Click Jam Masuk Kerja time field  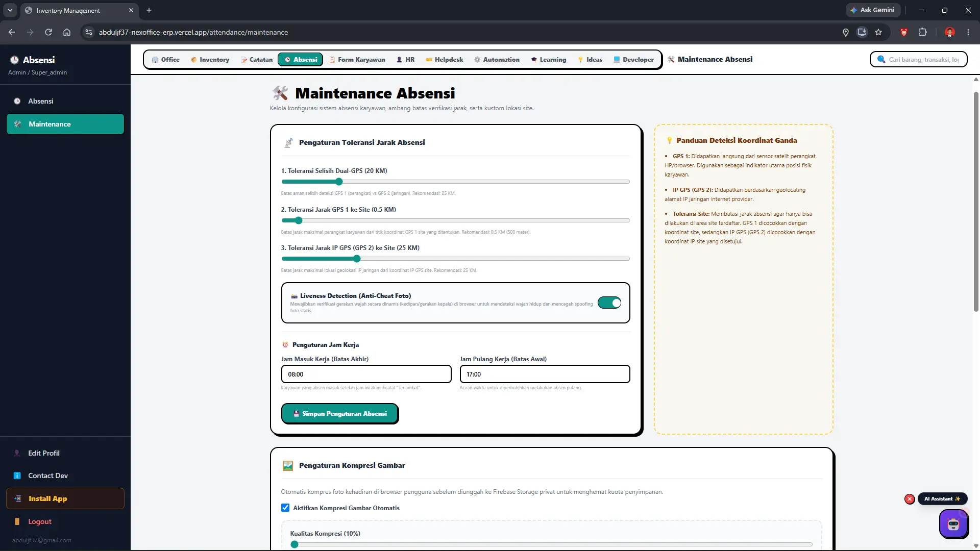366,374
